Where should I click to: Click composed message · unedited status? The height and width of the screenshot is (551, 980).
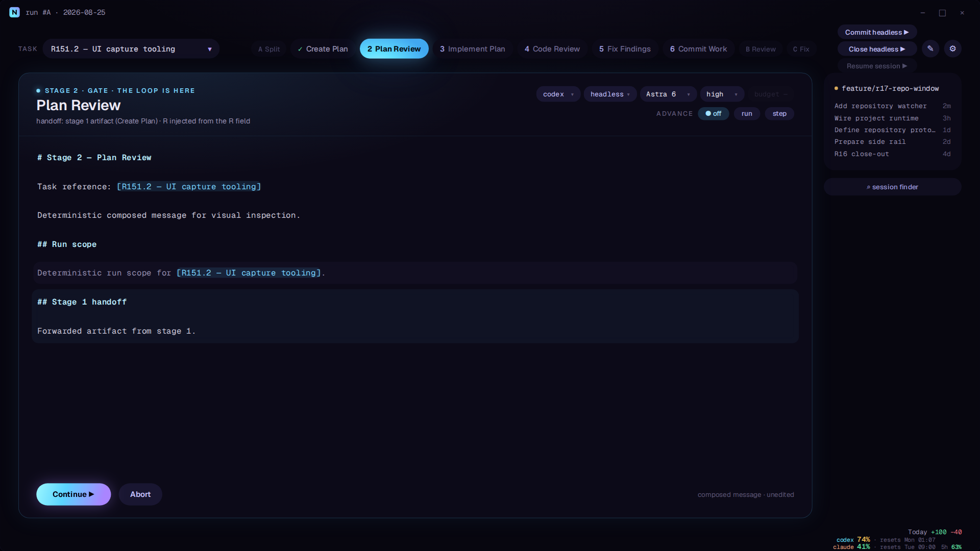pos(746,495)
